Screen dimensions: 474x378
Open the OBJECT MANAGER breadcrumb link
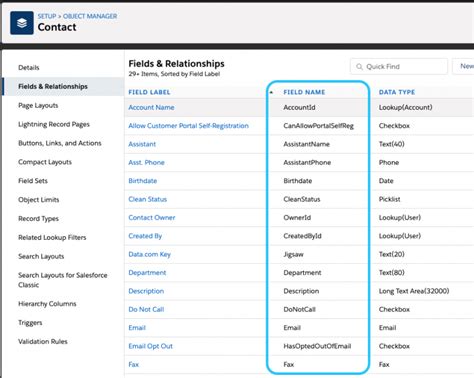(90, 16)
